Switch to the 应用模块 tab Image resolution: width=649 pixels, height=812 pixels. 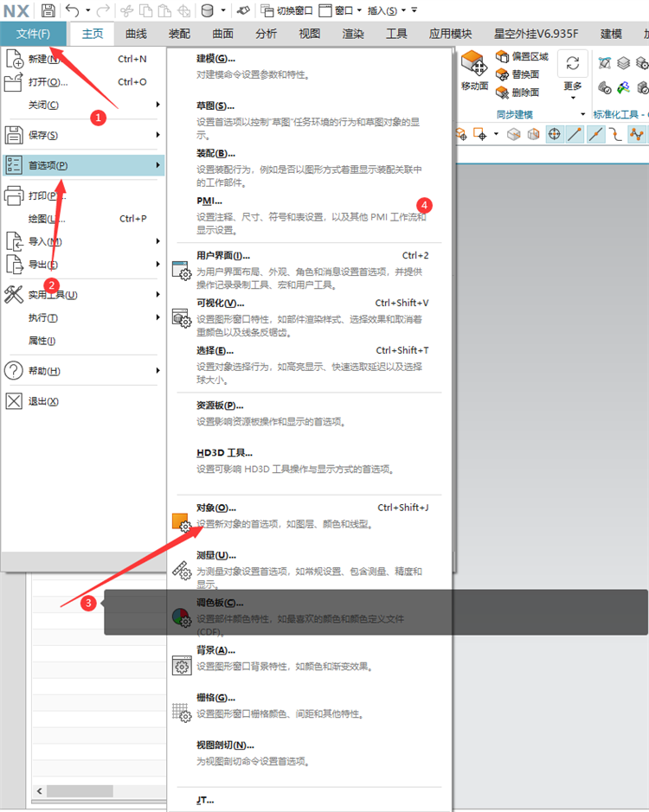450,34
